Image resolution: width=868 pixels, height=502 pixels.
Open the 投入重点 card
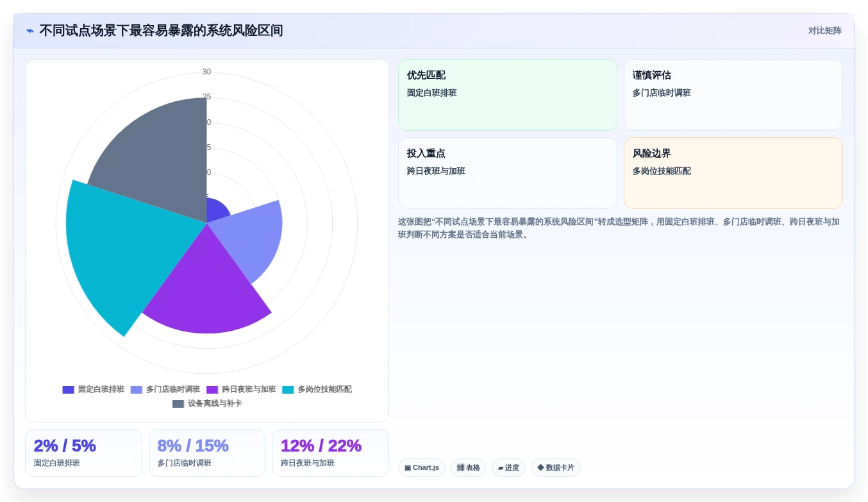pos(507,173)
